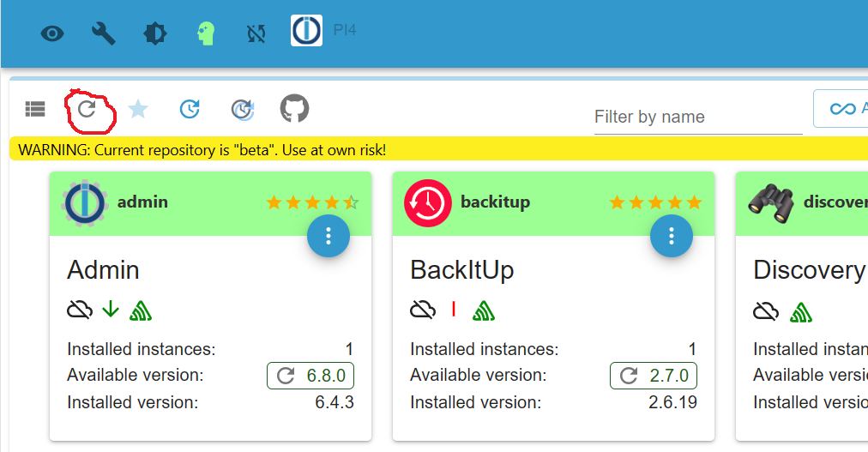Toggle the eye visibility icon in top bar
868x452 pixels.
click(x=52, y=33)
